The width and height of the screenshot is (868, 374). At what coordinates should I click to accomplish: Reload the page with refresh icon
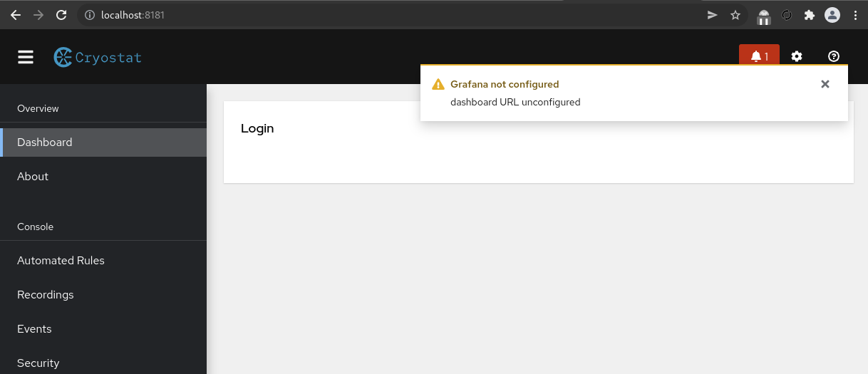(61, 15)
